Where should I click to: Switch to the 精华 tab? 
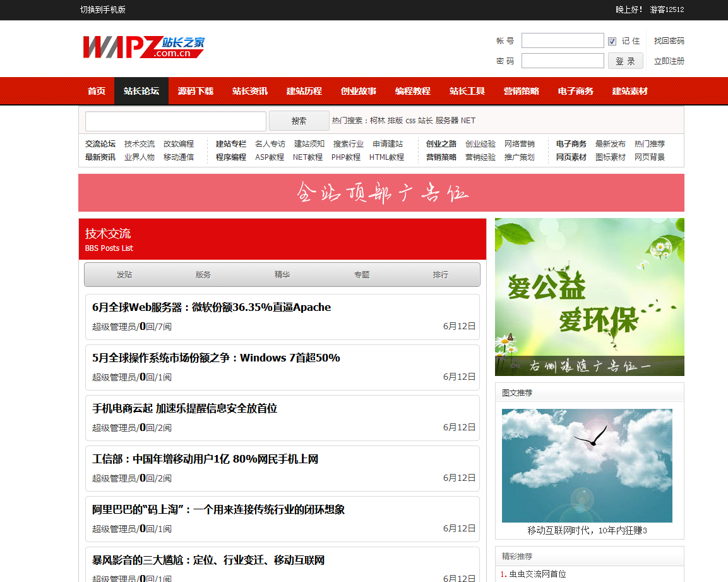click(282, 275)
